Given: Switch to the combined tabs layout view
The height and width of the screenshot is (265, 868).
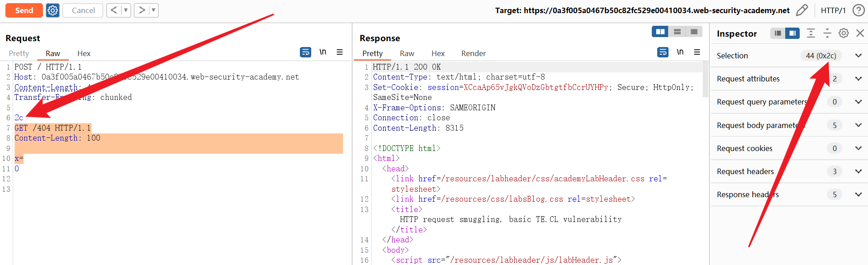Looking at the screenshot, I should point(694,32).
